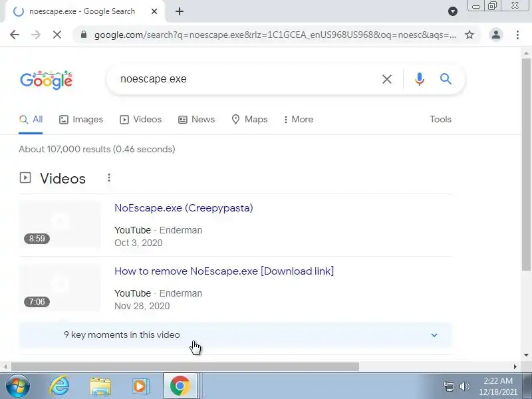Image resolution: width=532 pixels, height=399 pixels.
Task: Open Videos section three-dot options
Action: [x=109, y=178]
